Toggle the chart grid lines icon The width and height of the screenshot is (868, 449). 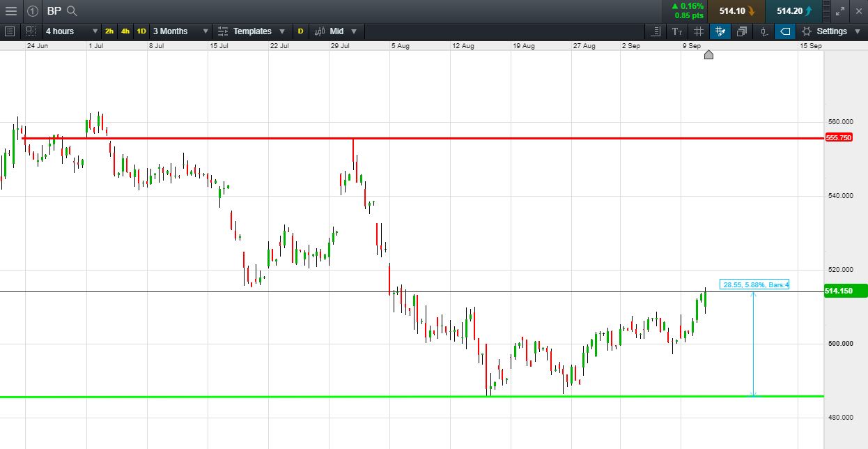(699, 31)
